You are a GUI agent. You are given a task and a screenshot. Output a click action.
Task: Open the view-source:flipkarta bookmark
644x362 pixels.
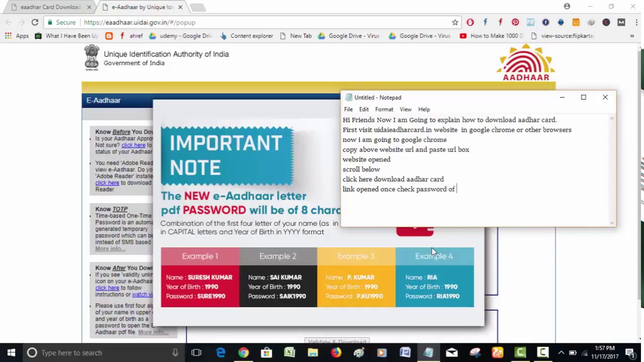(563, 36)
